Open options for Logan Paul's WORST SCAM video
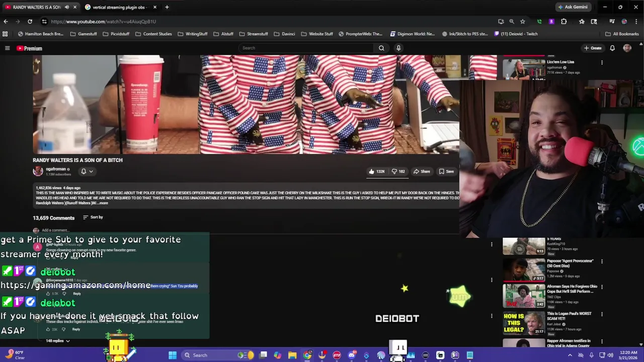This screenshot has height=362, width=644. tap(602, 314)
